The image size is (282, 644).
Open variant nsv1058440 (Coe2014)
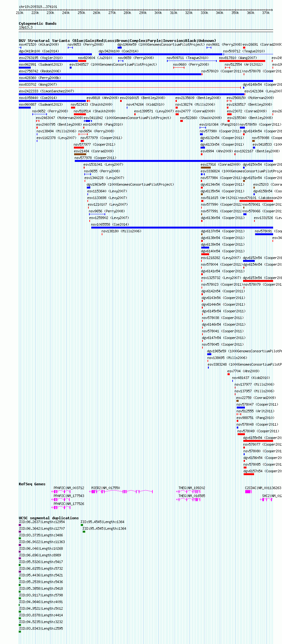[x=38, y=98]
